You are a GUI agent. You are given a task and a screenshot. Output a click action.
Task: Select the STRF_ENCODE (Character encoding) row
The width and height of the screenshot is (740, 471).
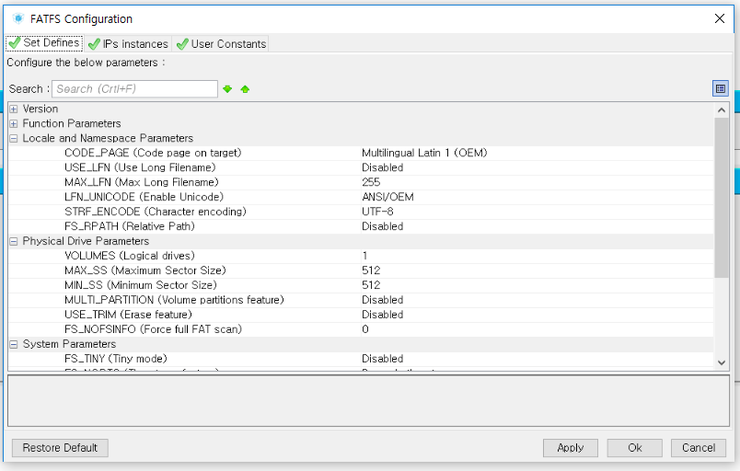[x=361, y=211]
